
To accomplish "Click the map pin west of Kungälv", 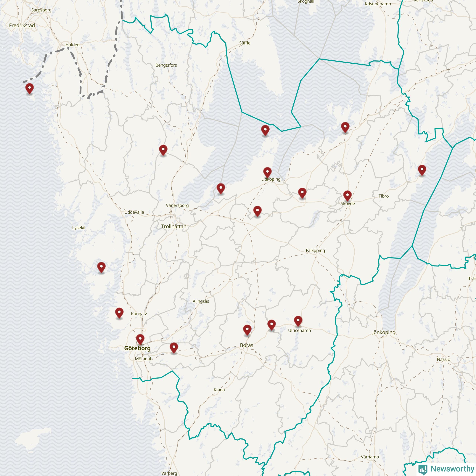I will pyautogui.click(x=119, y=313).
